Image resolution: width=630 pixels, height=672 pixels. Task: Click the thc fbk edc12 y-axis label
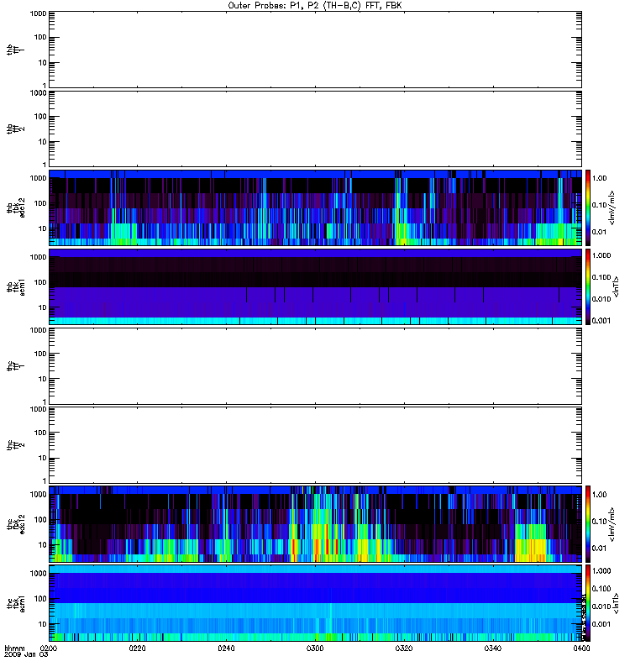coord(16,523)
